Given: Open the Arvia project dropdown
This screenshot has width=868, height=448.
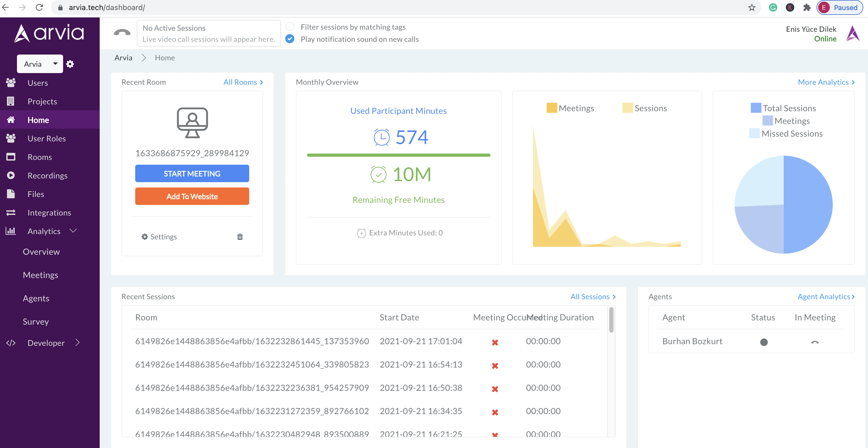Looking at the screenshot, I should coord(40,64).
